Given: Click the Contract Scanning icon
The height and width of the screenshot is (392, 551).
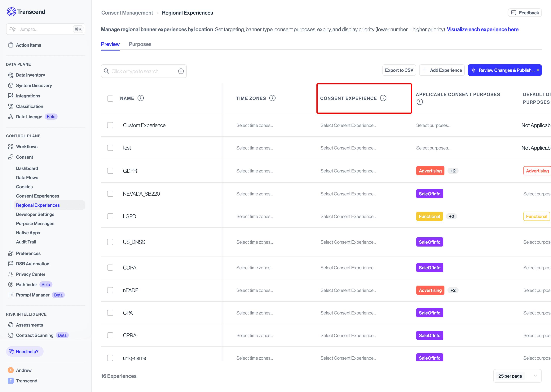Looking at the screenshot, I should [x=11, y=335].
